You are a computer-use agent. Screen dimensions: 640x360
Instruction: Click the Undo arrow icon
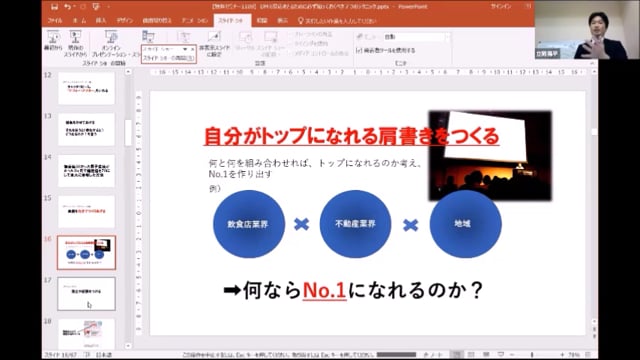coord(67,7)
